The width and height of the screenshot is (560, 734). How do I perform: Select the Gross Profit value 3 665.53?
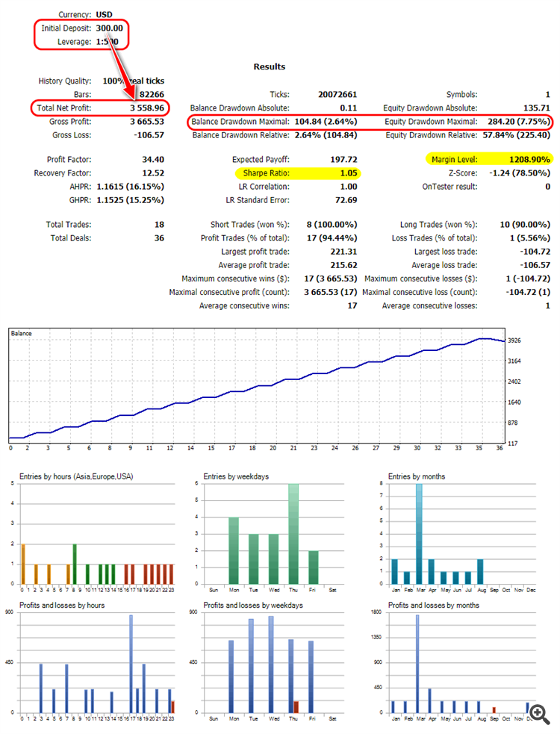pos(147,122)
